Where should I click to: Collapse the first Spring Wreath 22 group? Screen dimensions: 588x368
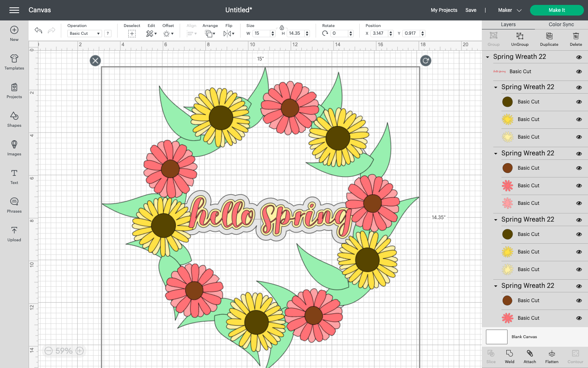pos(487,57)
